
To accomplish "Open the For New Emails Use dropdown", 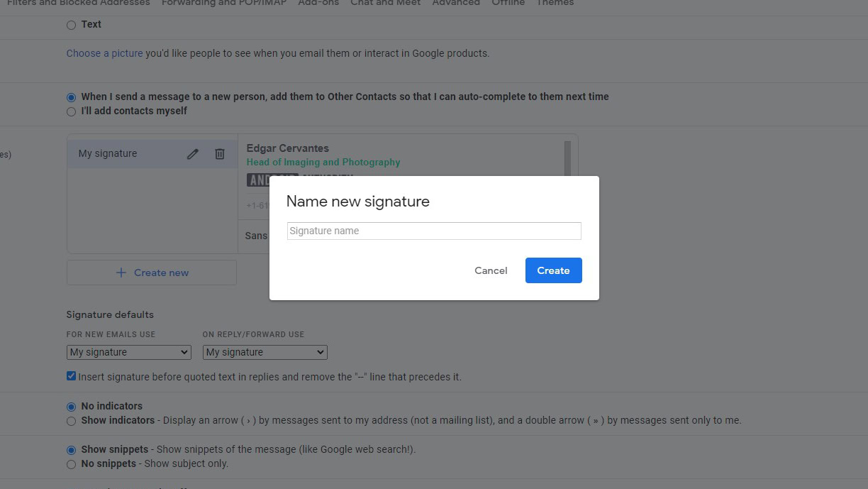I will [128, 352].
